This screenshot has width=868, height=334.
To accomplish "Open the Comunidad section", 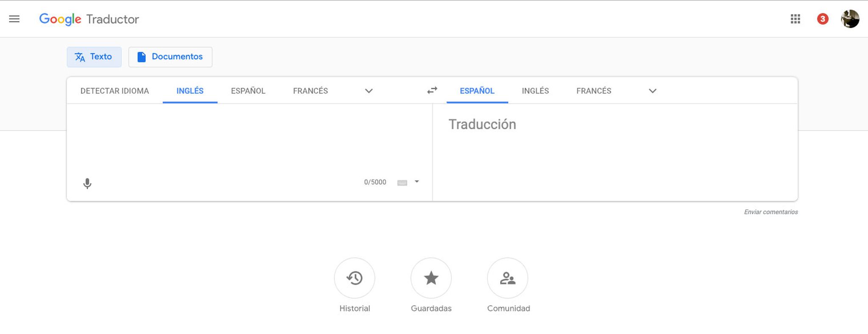I will (507, 278).
